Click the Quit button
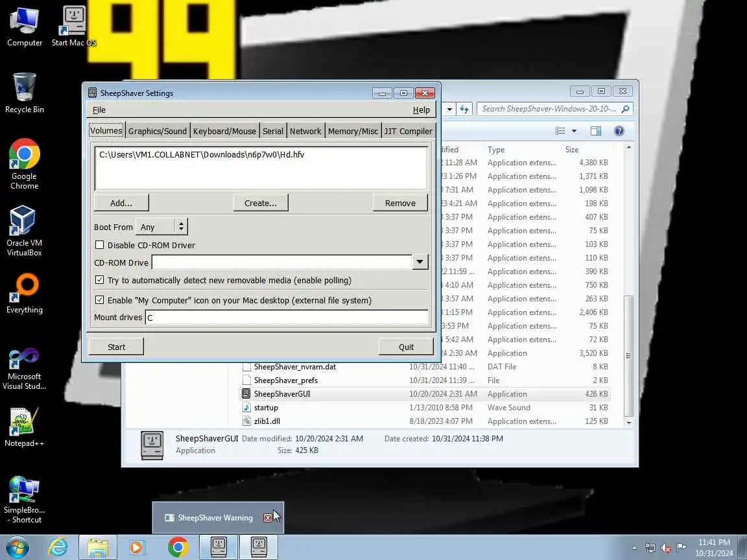Screen dimensions: 747x560 (x=407, y=347)
